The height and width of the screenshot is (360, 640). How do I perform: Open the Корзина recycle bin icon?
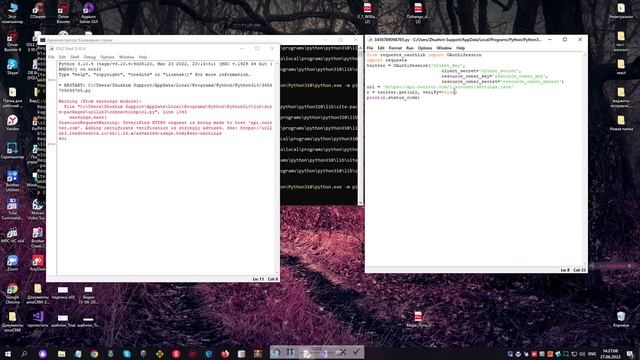[x=621, y=319]
